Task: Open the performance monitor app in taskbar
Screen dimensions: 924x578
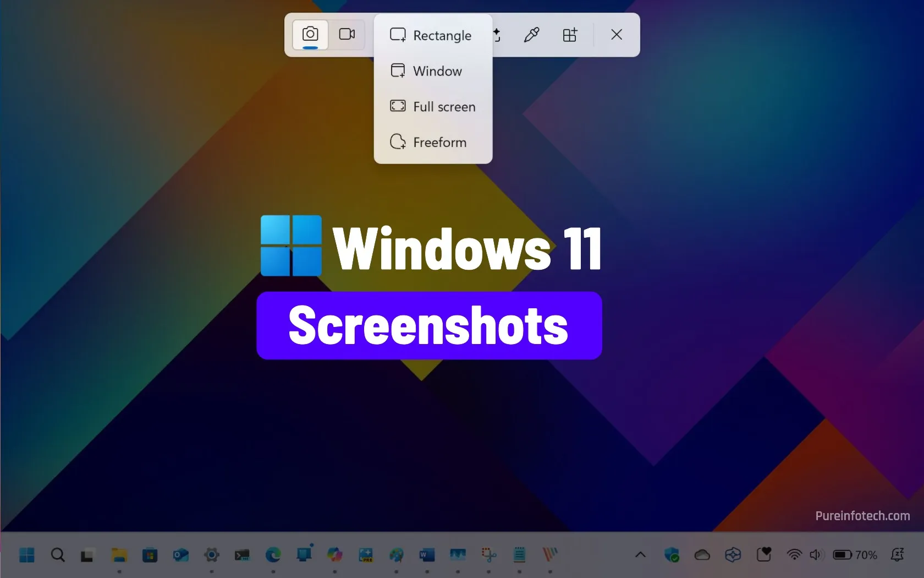Action: point(458,555)
